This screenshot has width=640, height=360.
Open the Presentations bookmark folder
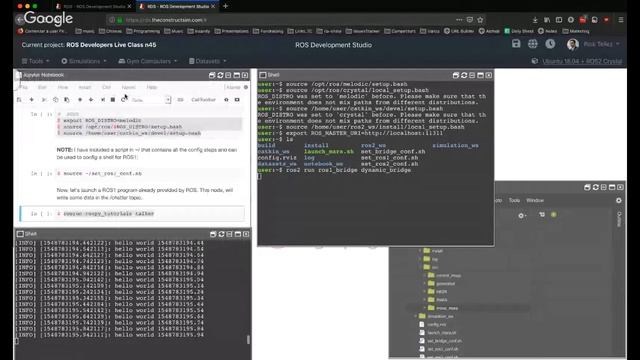[x=231, y=31]
